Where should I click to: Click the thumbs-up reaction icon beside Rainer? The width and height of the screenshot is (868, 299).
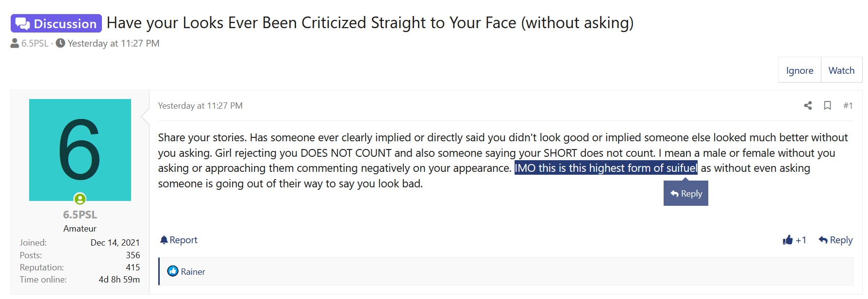173,271
